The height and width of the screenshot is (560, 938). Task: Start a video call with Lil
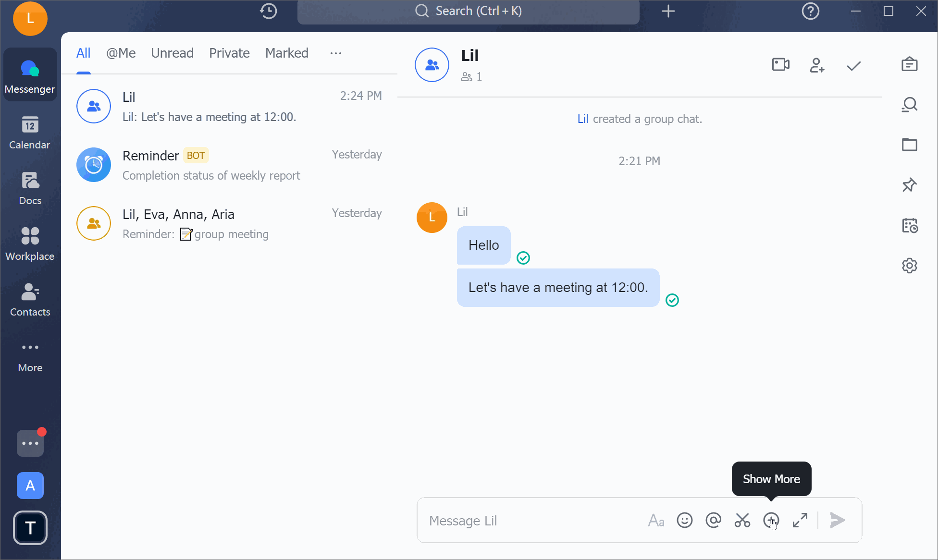tap(780, 65)
